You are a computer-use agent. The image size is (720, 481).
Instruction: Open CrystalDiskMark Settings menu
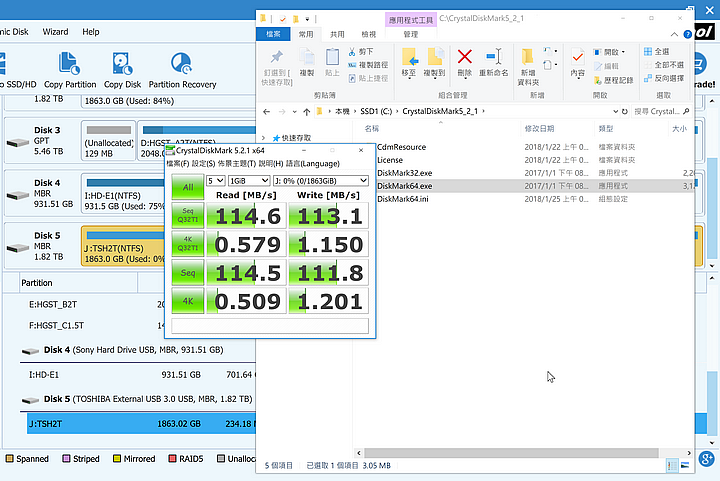click(203, 163)
